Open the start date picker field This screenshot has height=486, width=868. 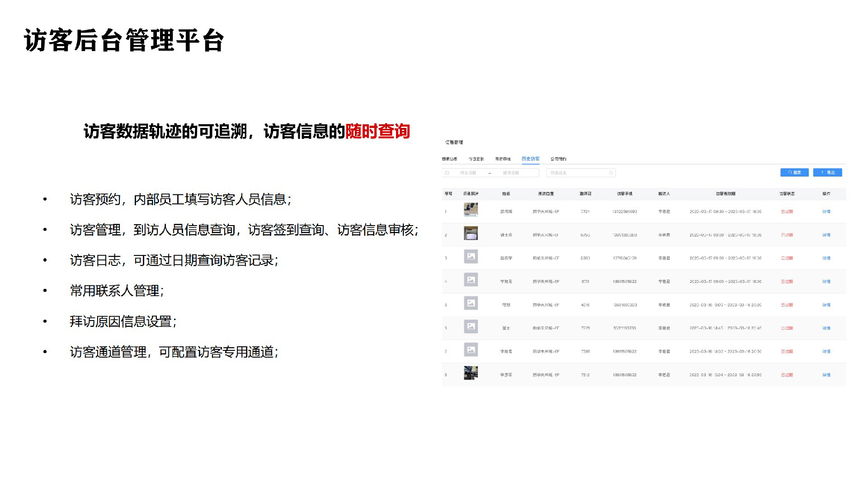tap(468, 173)
